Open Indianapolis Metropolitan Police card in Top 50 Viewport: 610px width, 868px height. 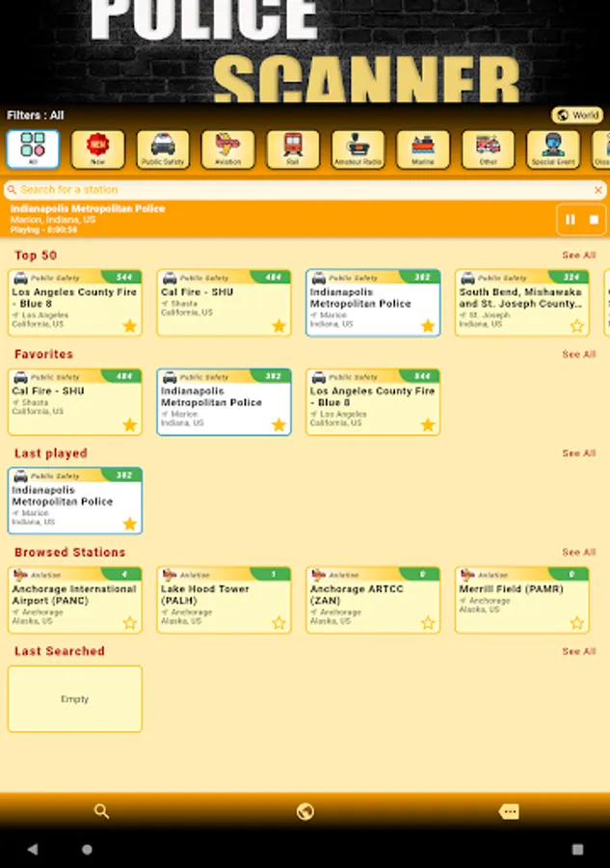click(x=373, y=303)
